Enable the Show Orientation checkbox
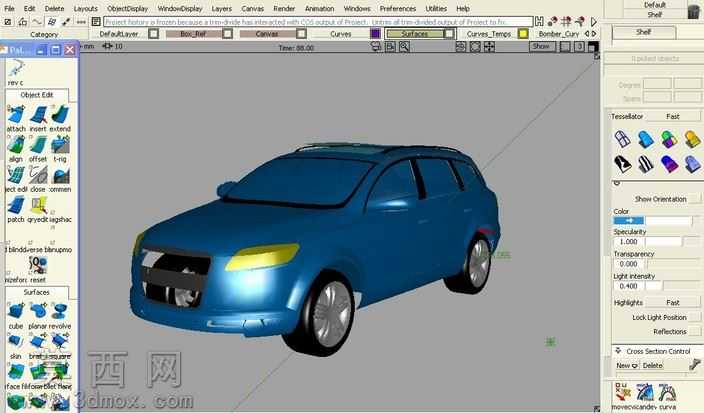Image resolution: width=704 pixels, height=413 pixels. (x=695, y=198)
